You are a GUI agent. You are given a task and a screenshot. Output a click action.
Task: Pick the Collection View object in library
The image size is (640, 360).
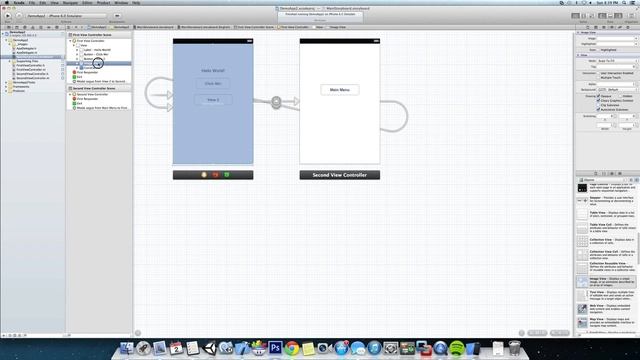pyautogui.click(x=606, y=242)
